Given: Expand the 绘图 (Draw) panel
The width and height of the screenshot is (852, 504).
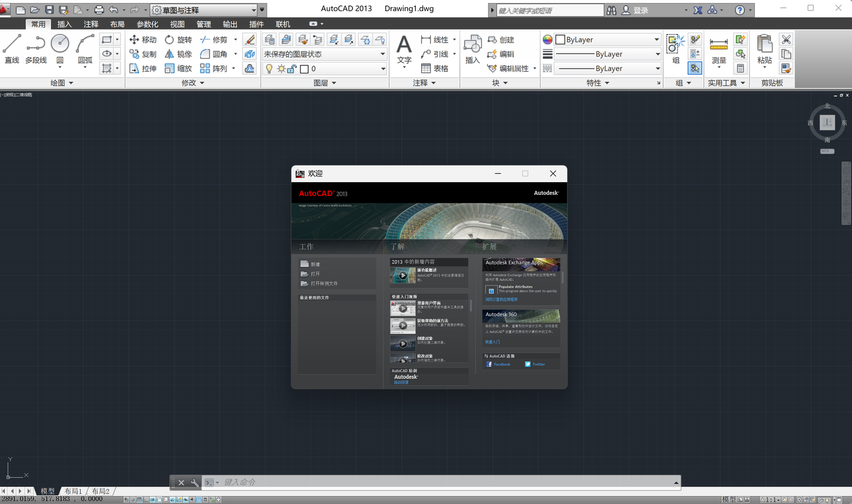Looking at the screenshot, I should 62,83.
